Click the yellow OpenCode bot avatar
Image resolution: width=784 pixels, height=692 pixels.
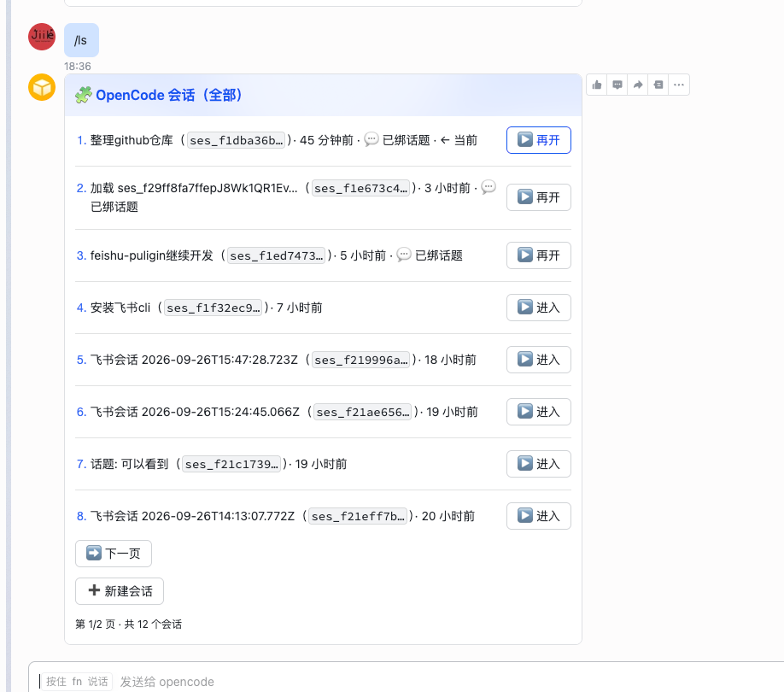42,87
